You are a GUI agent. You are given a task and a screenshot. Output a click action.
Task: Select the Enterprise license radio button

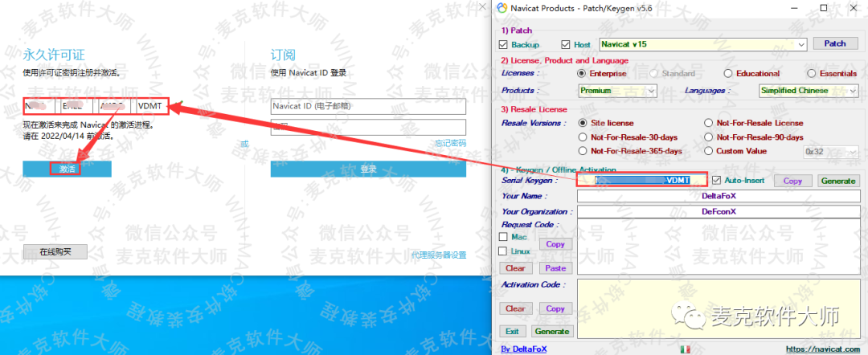point(581,74)
